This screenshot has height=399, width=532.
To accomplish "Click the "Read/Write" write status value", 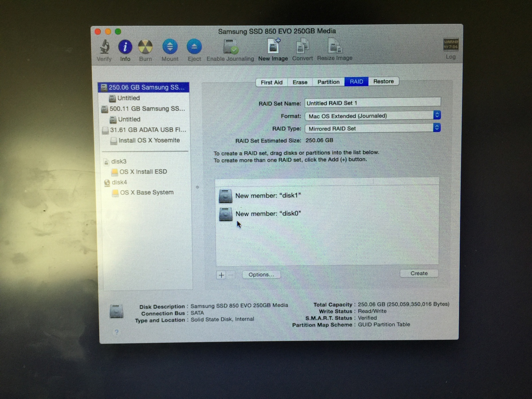I will (372, 311).
